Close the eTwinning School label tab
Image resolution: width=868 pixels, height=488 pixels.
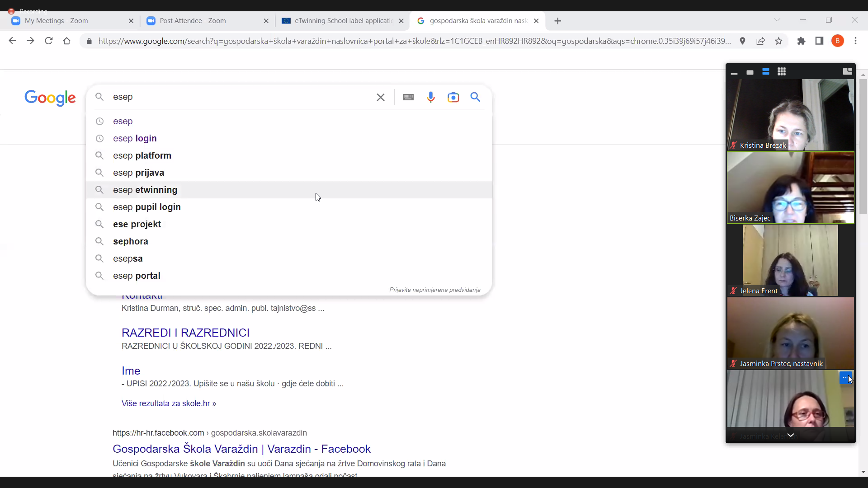tap(401, 21)
